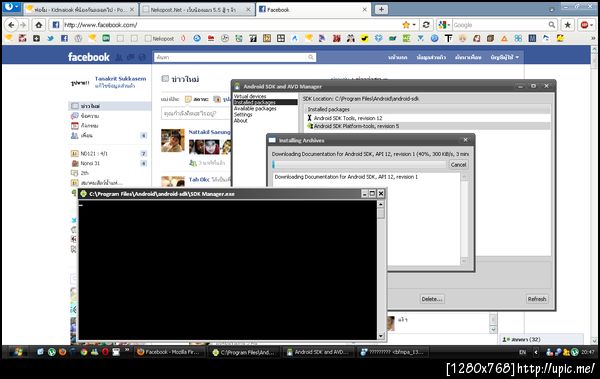Viewport: 600px width, 379px height.
Task: Click the Facebook search magnifier icon
Action: tap(311, 57)
